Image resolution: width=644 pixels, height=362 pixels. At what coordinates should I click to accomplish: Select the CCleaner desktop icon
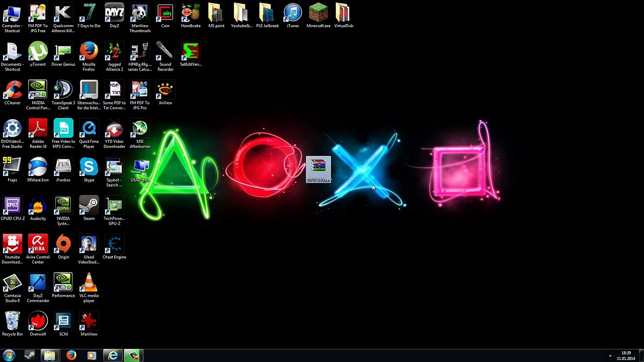click(x=12, y=93)
